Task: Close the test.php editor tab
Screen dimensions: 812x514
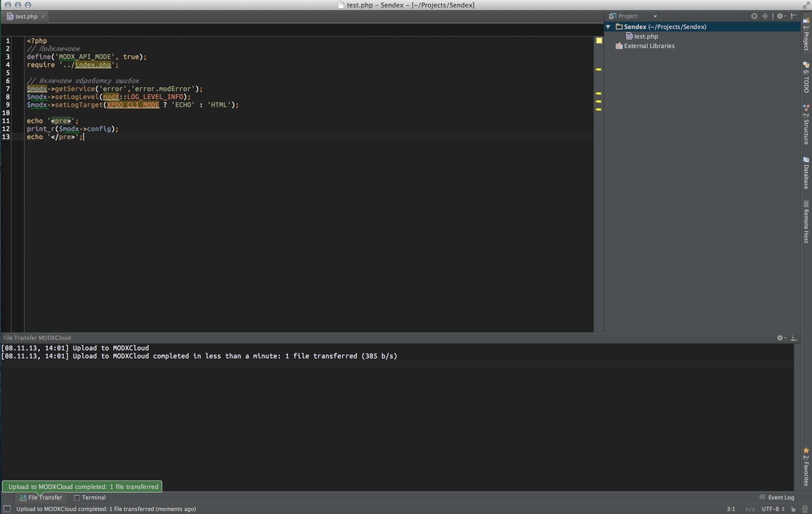Action: [43, 17]
